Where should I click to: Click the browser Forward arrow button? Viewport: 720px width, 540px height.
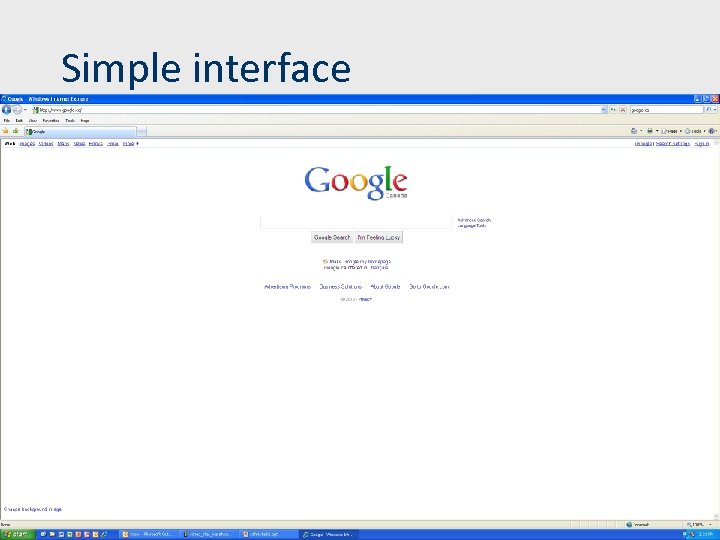pyautogui.click(x=17, y=110)
